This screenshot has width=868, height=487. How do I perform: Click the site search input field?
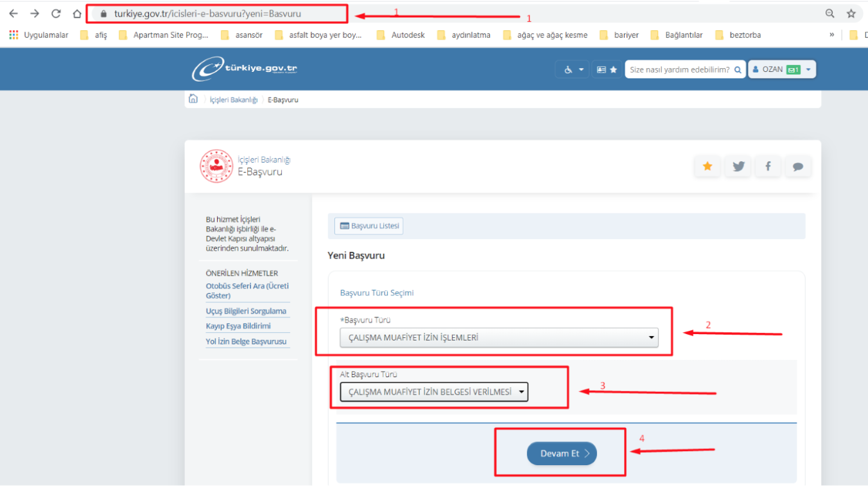[679, 69]
